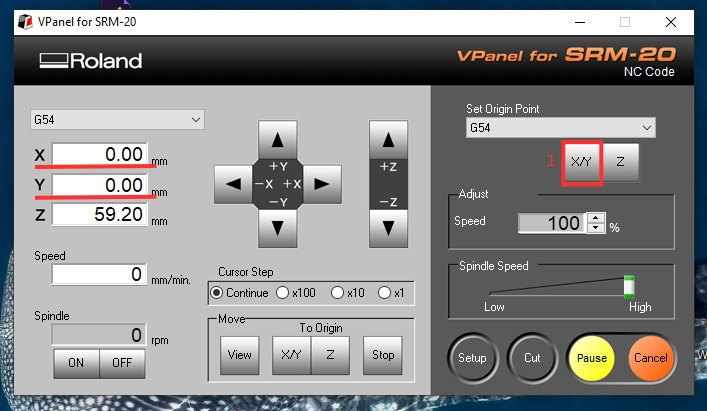Turn spindle OFF

tap(122, 363)
